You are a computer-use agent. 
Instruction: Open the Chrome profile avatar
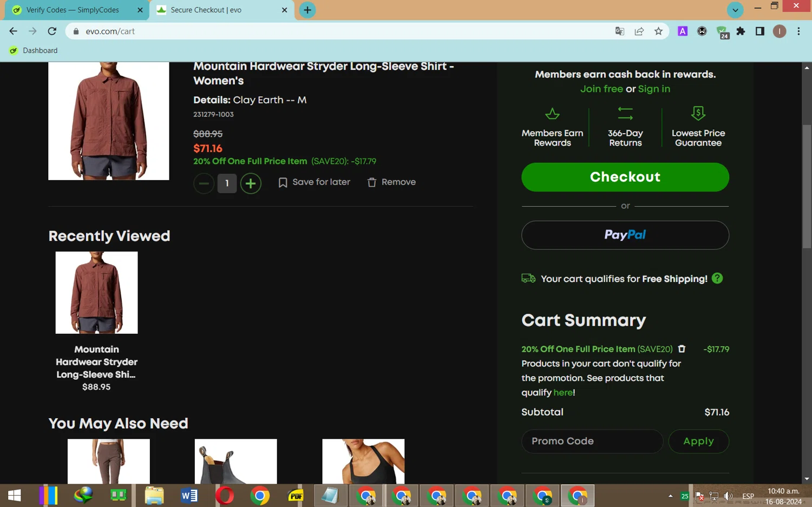780,31
